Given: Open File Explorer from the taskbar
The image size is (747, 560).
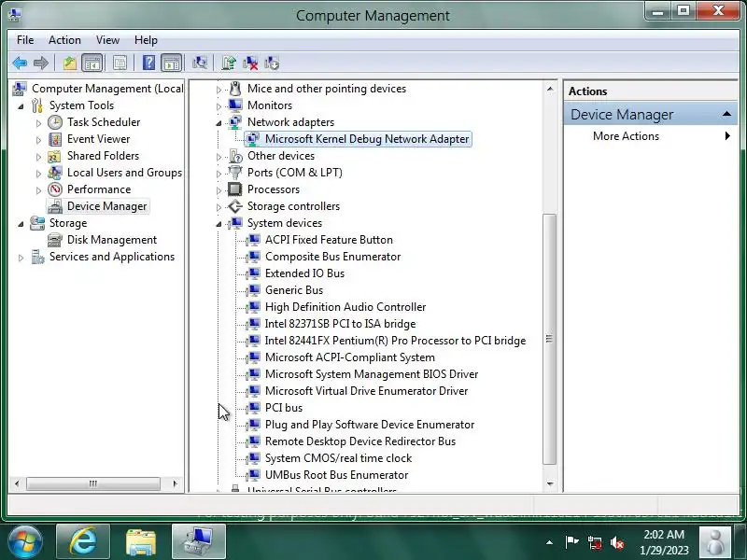Looking at the screenshot, I should tap(141, 541).
